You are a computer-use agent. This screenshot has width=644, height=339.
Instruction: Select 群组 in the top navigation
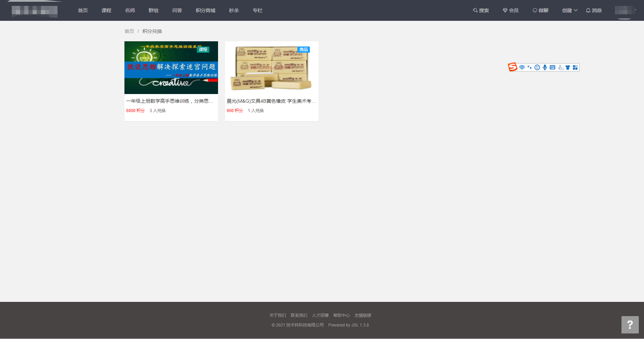(154, 10)
